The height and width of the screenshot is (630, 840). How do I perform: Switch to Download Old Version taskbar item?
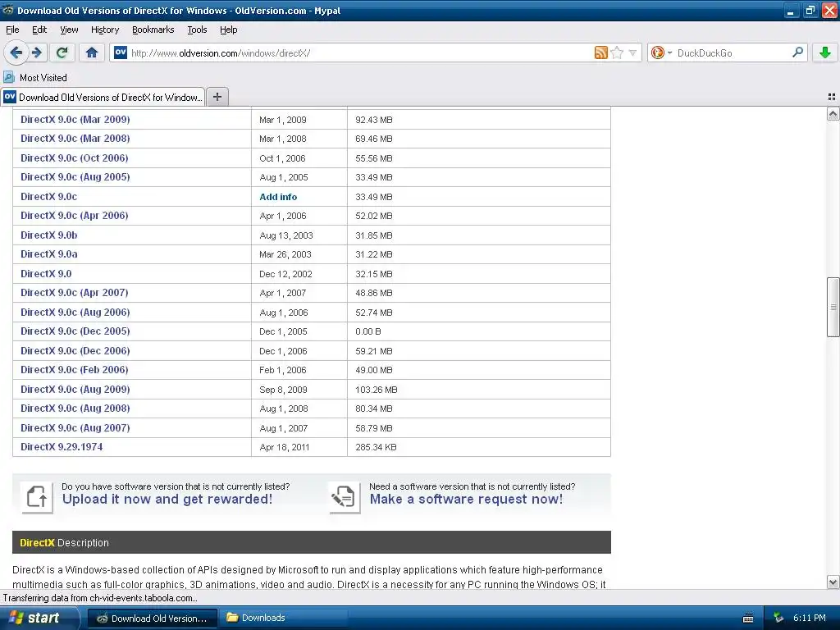152,619
